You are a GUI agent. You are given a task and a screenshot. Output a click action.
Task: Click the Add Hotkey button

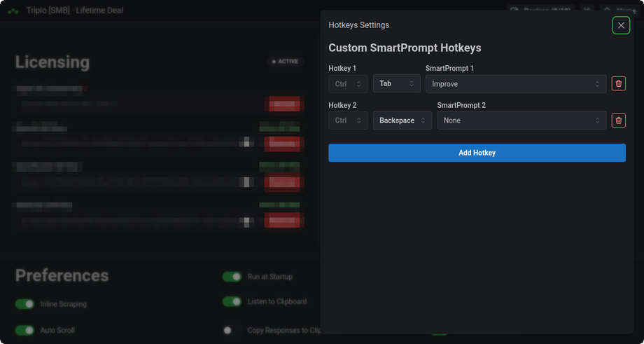(x=477, y=153)
